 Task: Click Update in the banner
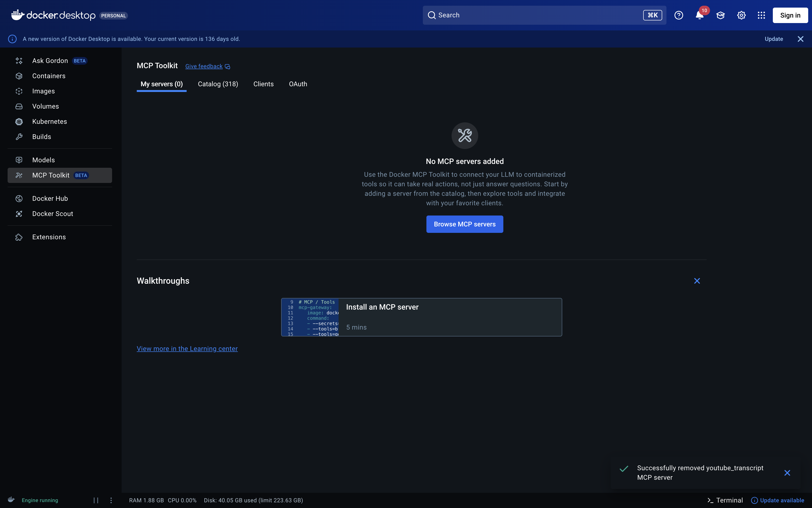pyautogui.click(x=774, y=39)
